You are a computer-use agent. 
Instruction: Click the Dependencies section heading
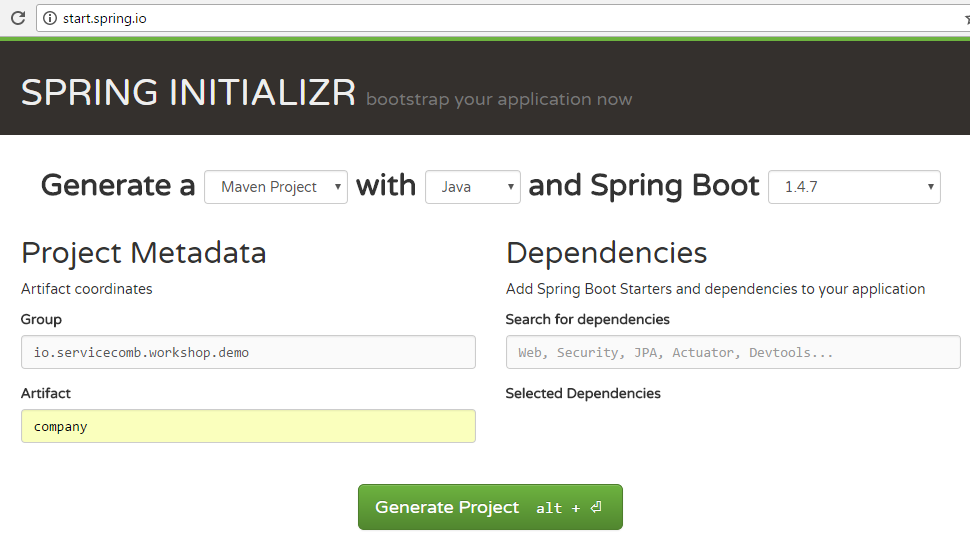606,253
